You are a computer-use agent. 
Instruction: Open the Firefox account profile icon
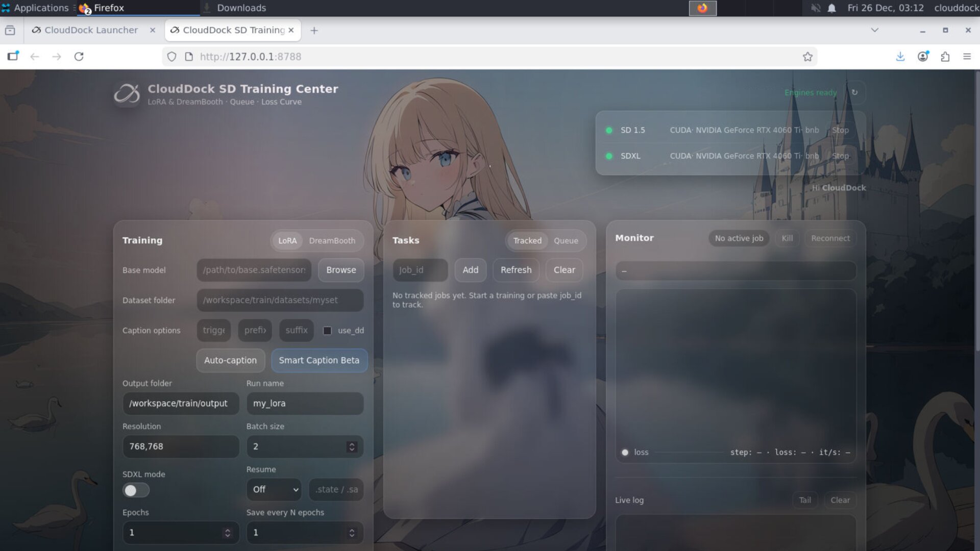tap(923, 57)
